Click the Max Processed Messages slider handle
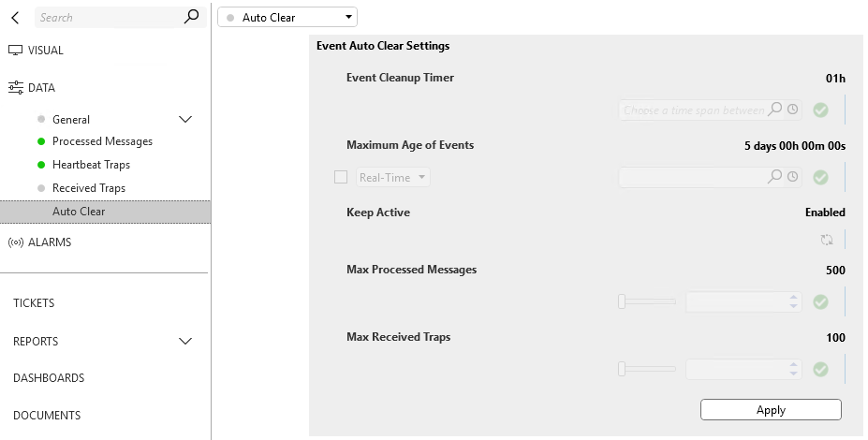 (622, 301)
